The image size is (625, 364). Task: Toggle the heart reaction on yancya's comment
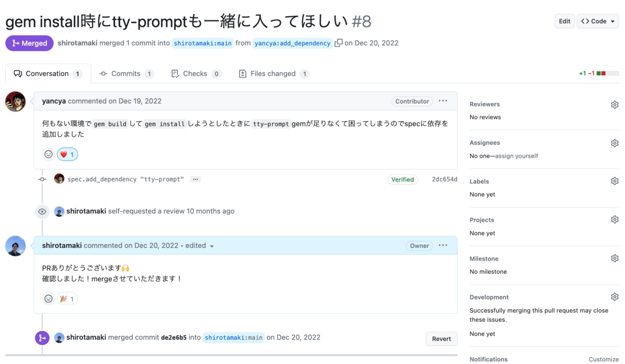coord(67,154)
